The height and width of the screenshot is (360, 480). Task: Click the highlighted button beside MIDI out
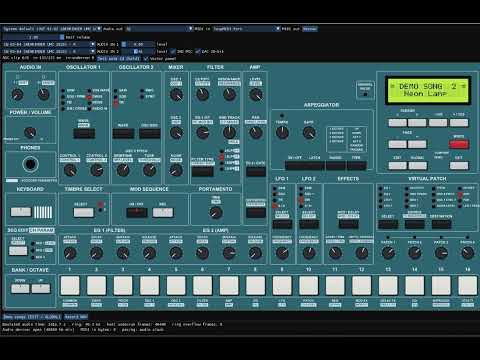click(310, 29)
